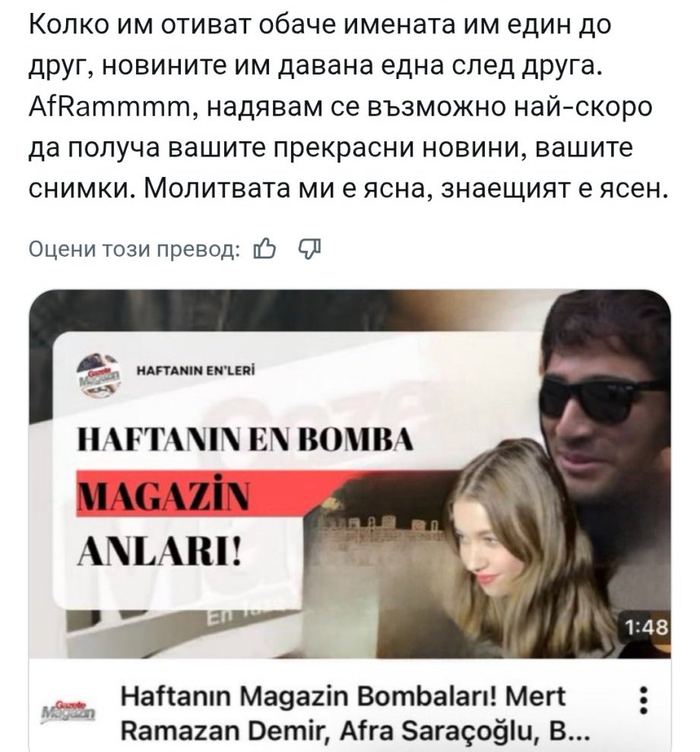Play the video by clicking its thumbnail
This screenshot has width=700, height=752.
[x=350, y=474]
